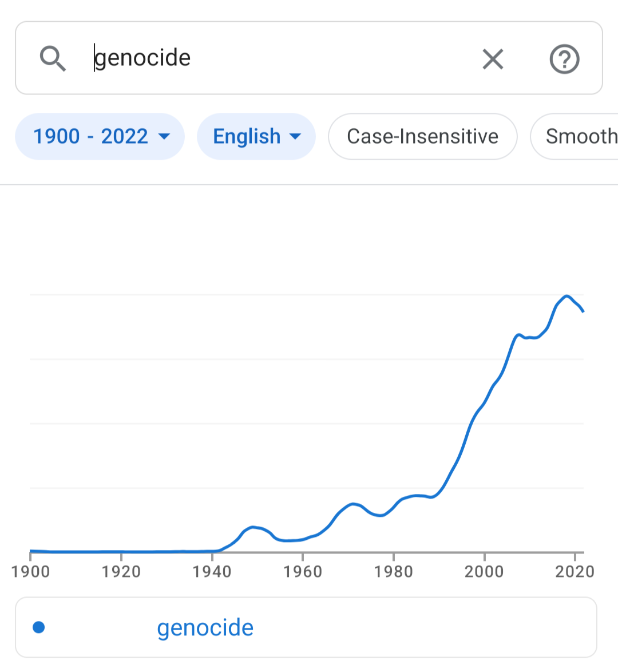Clear the search with the X icon
Image resolution: width=618 pixels, height=672 pixels.
tap(493, 59)
